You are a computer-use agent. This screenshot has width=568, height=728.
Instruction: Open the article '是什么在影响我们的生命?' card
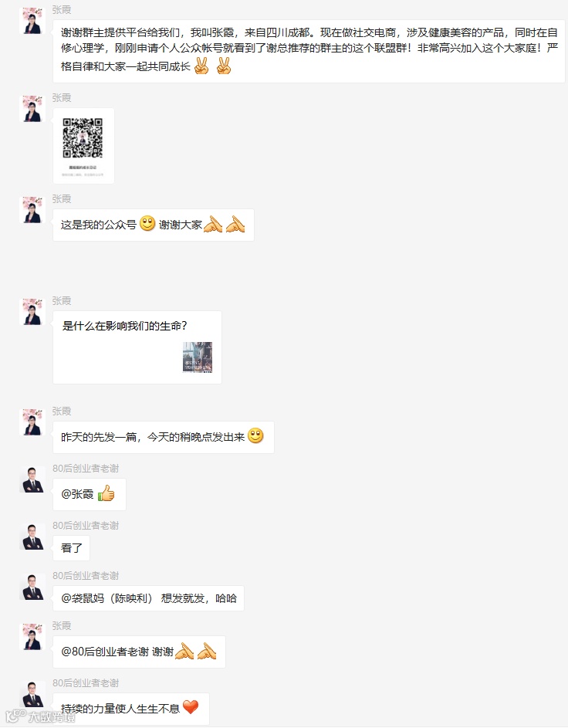[x=137, y=347]
